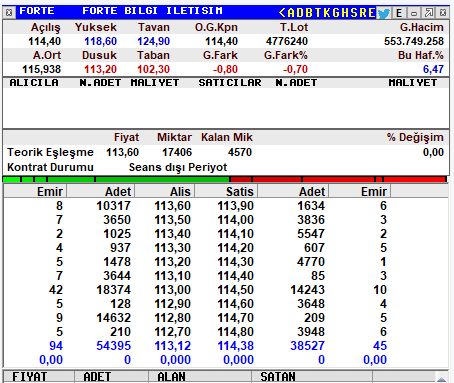Click ask quantity 1634

click(311, 206)
